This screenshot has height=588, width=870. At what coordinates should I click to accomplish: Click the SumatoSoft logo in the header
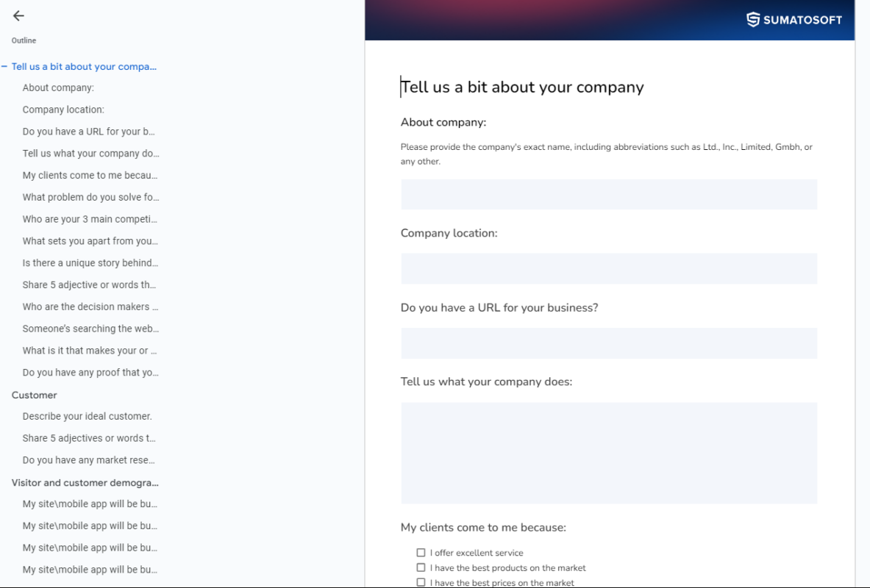(794, 20)
